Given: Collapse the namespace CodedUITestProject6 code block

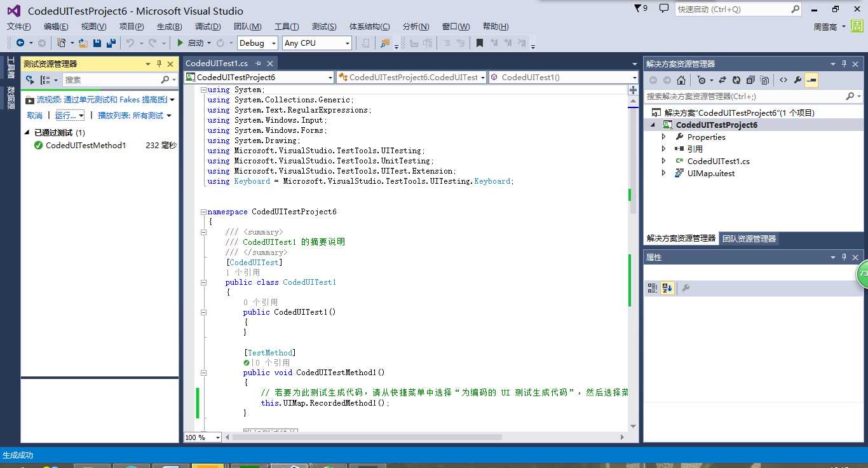Looking at the screenshot, I should [x=203, y=212].
